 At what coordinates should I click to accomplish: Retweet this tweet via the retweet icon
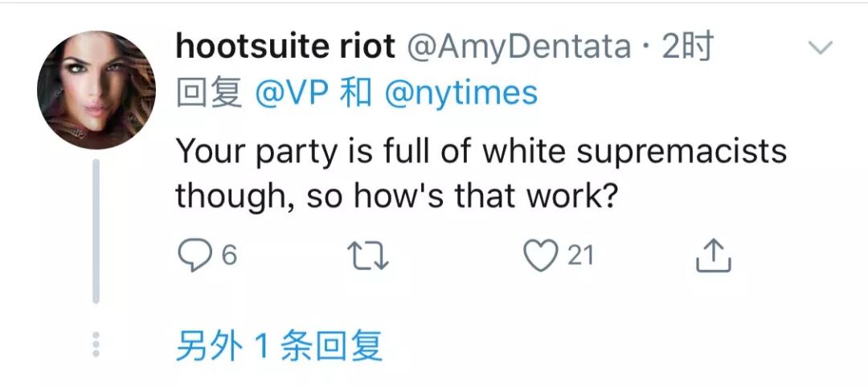[367, 256]
